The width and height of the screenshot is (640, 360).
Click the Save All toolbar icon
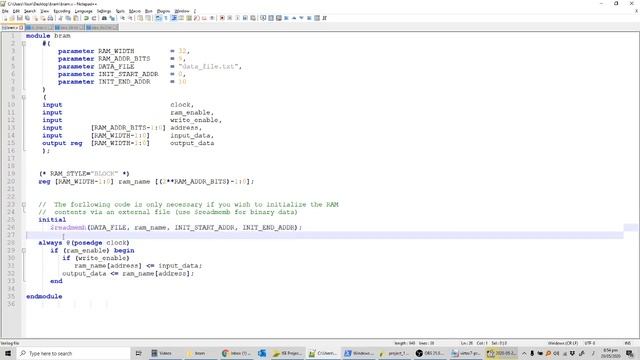point(27,18)
